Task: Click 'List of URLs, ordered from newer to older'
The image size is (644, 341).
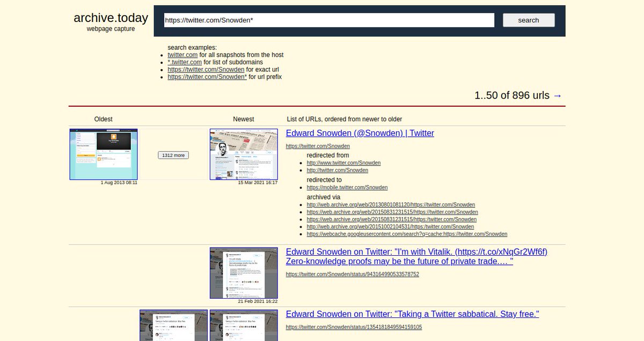Action: pos(345,119)
